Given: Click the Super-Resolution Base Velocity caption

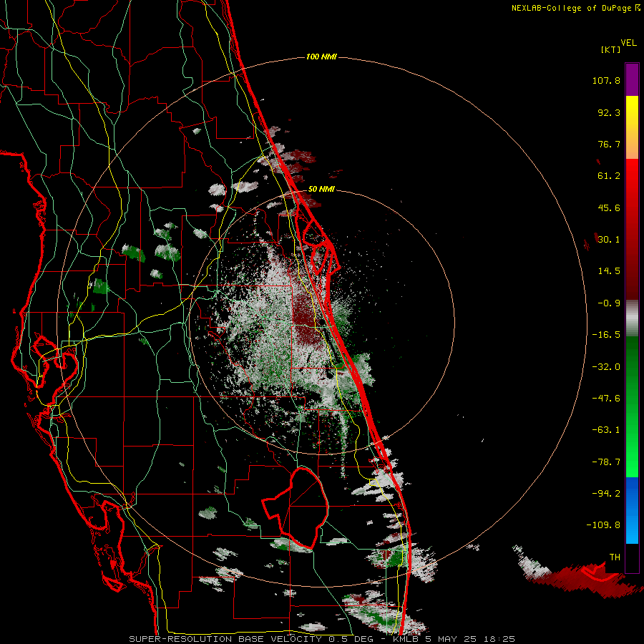Looking at the screenshot, I should [322, 639].
